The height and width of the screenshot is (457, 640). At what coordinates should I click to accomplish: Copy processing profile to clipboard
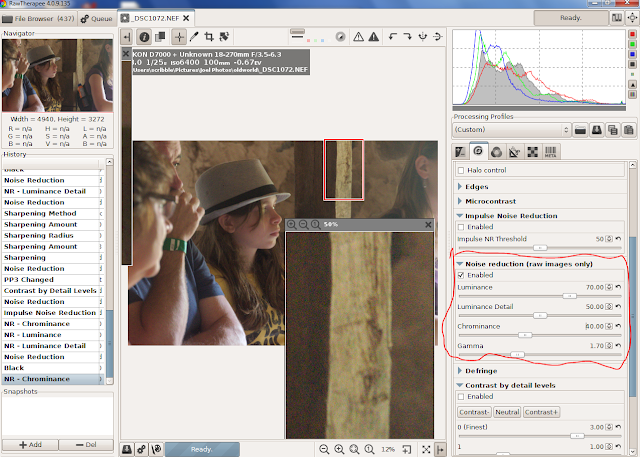(613, 130)
